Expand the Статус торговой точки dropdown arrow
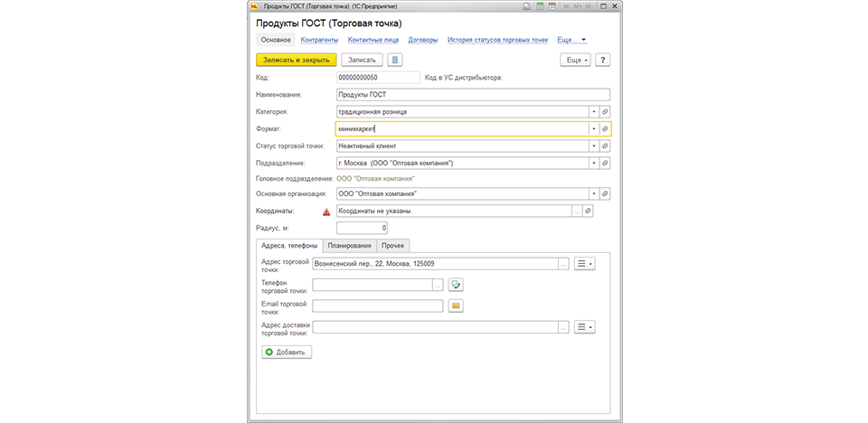This screenshot has height=423, width=868. click(594, 146)
